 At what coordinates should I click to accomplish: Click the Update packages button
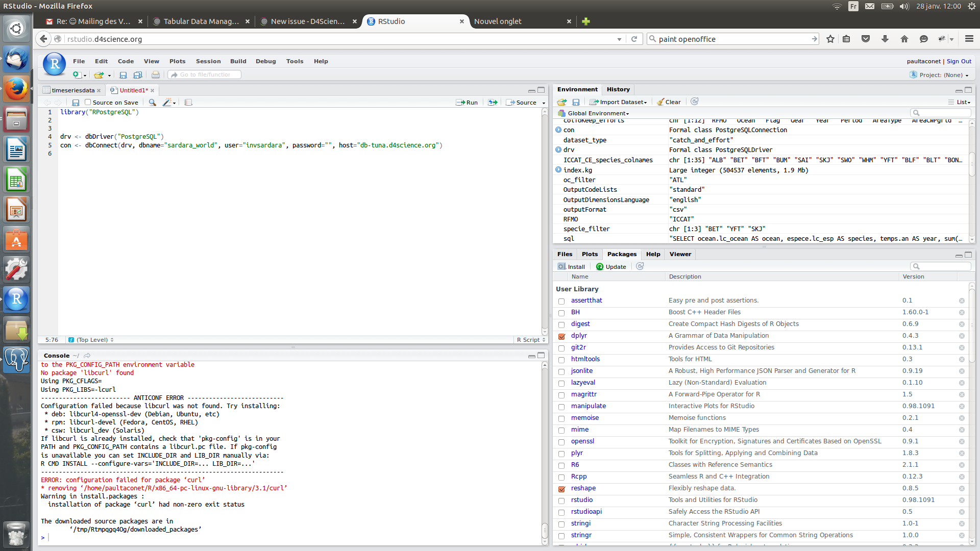point(611,267)
